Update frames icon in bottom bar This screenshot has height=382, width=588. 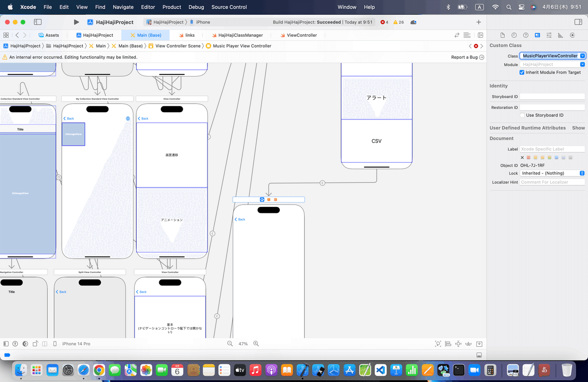point(438,344)
